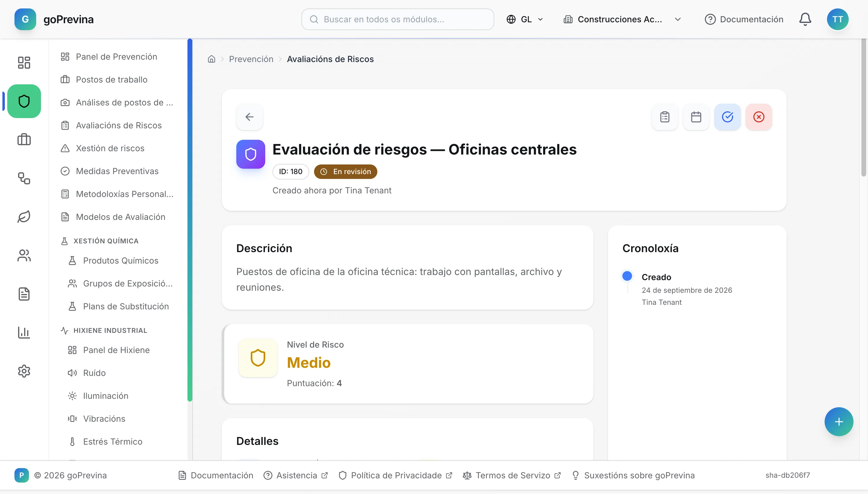Image resolution: width=868 pixels, height=494 pixels.
Task: Click the calendar action icon
Action: point(696,117)
